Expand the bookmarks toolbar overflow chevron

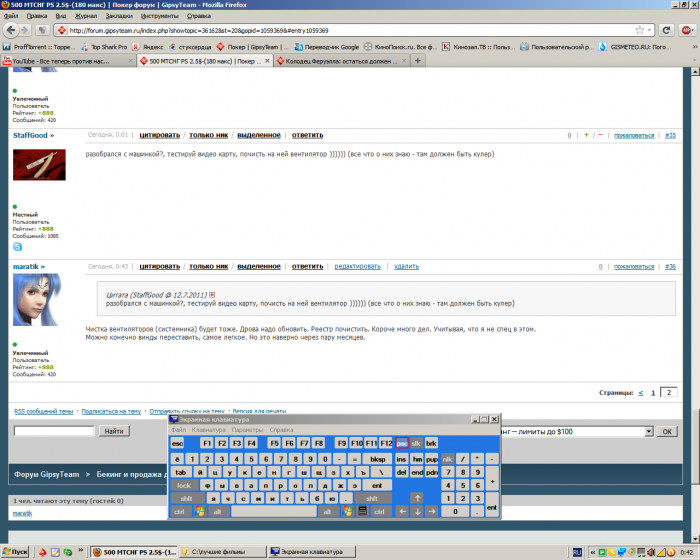tap(695, 46)
